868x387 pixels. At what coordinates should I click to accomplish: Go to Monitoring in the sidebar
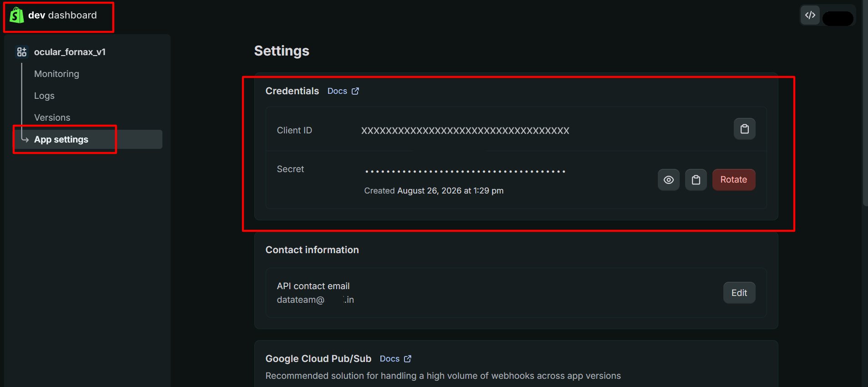56,74
